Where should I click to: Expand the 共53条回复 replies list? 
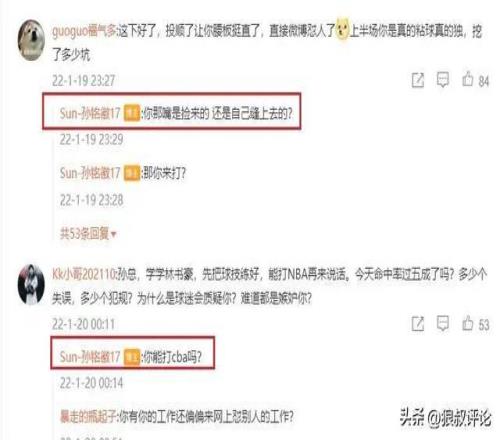click(x=88, y=233)
